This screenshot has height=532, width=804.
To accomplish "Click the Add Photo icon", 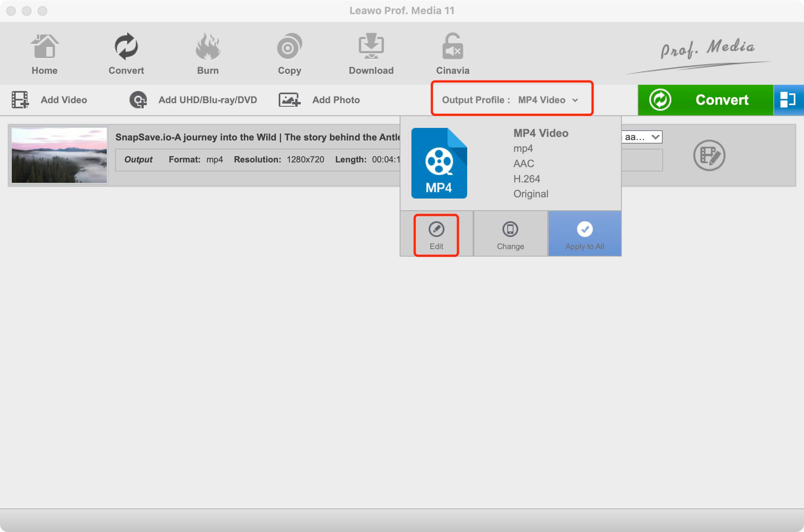I will 289,100.
